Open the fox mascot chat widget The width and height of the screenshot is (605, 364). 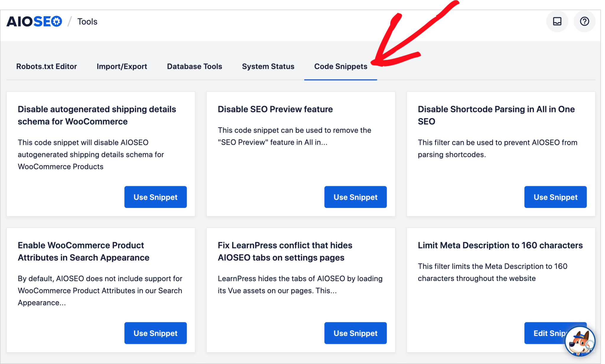580,341
